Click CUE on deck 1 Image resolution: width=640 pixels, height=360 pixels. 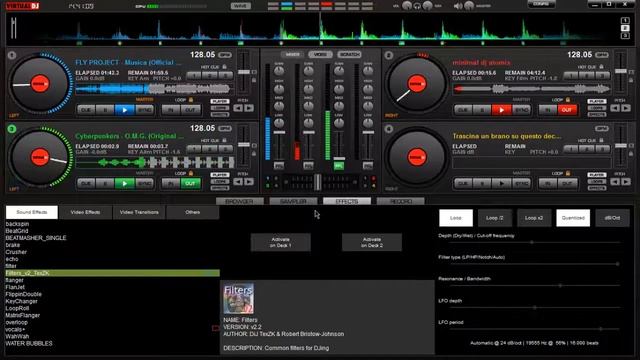(86, 110)
